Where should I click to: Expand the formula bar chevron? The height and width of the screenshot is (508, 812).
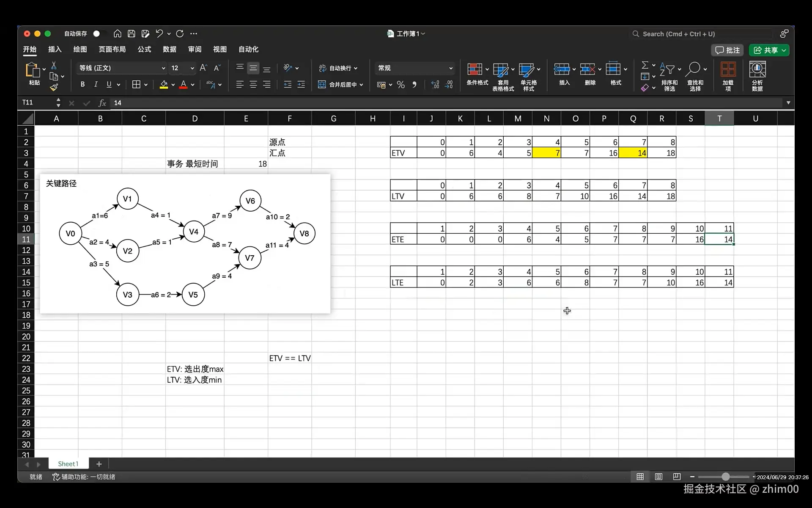pos(788,103)
